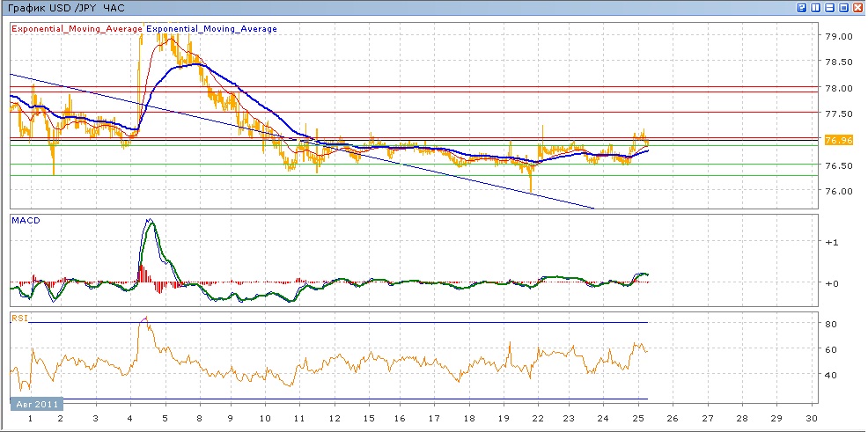The width and height of the screenshot is (868, 432).
Task: Click the vertical split window icon
Action: (815, 7)
